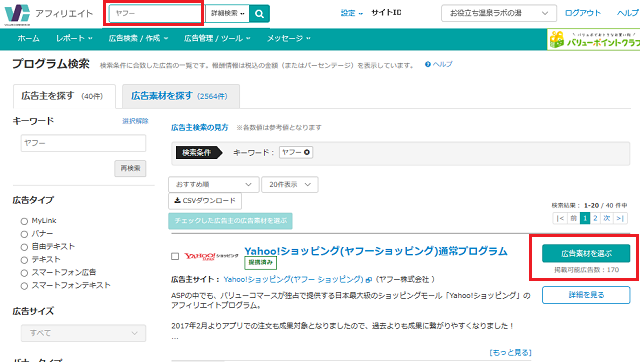This screenshot has width=640, height=362.
Task: Open the Yahoo!ショッピング advertiser site link
Action: pos(293,280)
